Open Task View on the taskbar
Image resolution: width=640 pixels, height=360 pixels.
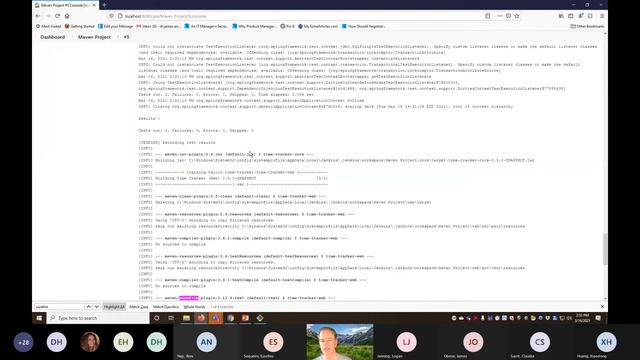click(171, 318)
